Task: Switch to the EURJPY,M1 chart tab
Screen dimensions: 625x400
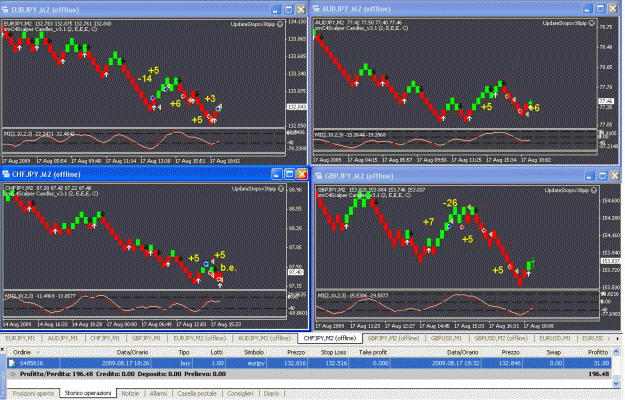Action: [20, 338]
